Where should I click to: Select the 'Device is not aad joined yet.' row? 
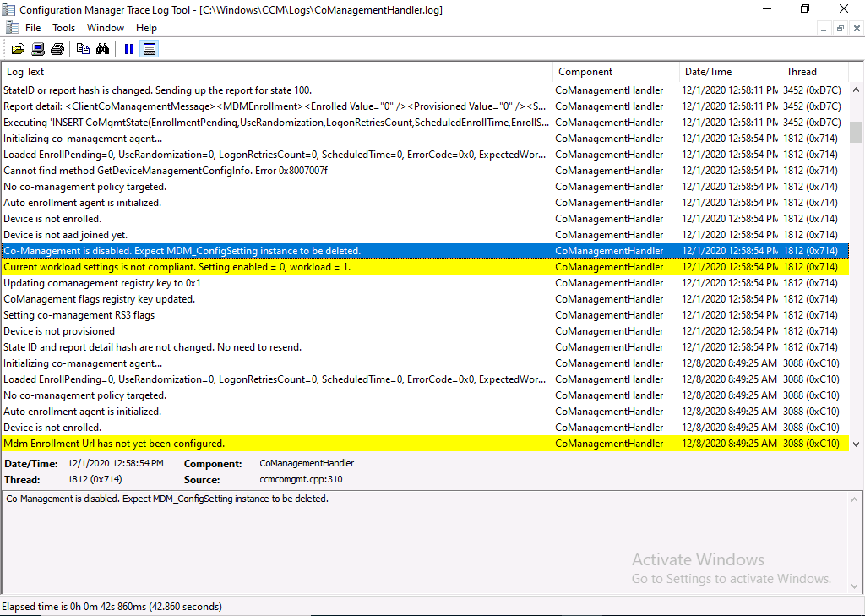point(425,235)
